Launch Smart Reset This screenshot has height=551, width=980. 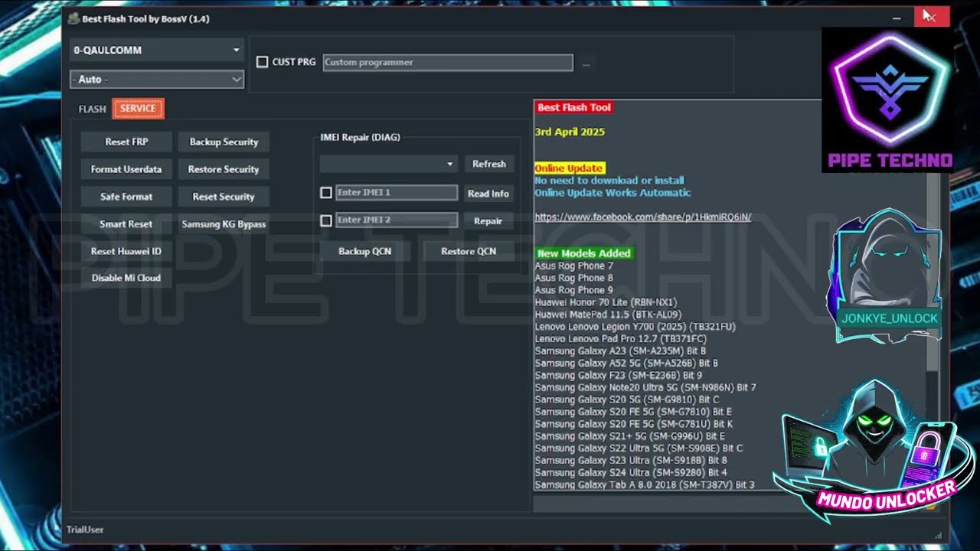126,224
